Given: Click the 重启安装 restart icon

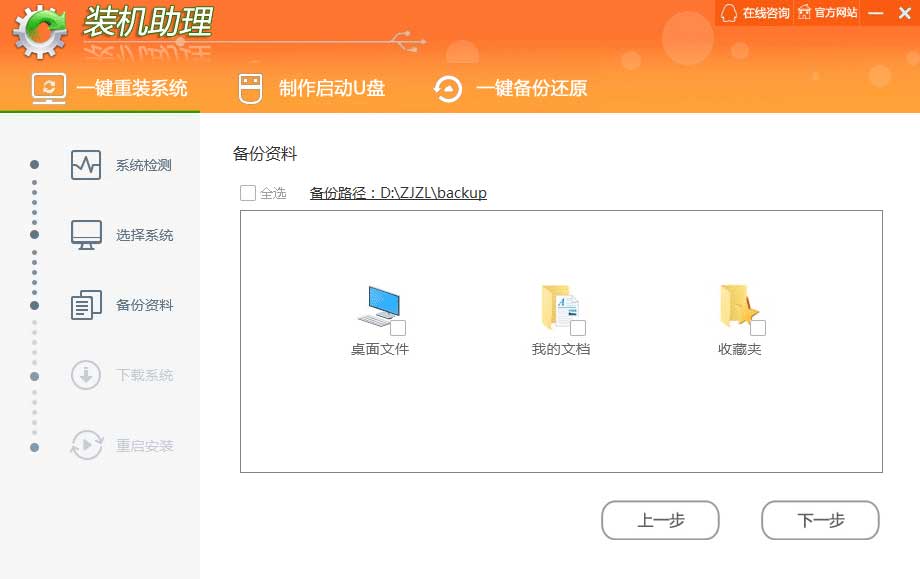Looking at the screenshot, I should coord(86,445).
